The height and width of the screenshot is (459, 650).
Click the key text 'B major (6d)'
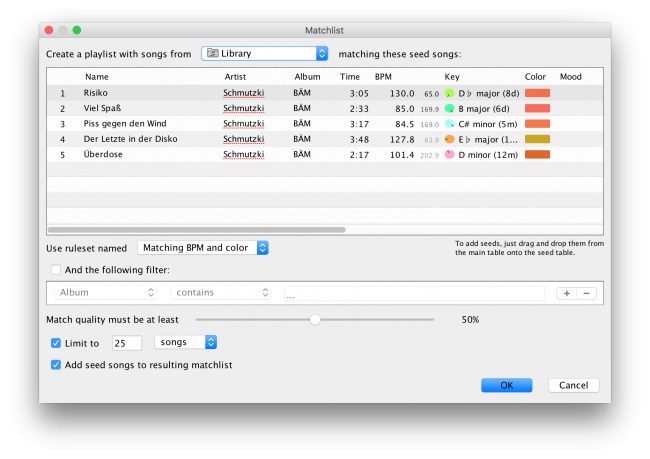[484, 109]
